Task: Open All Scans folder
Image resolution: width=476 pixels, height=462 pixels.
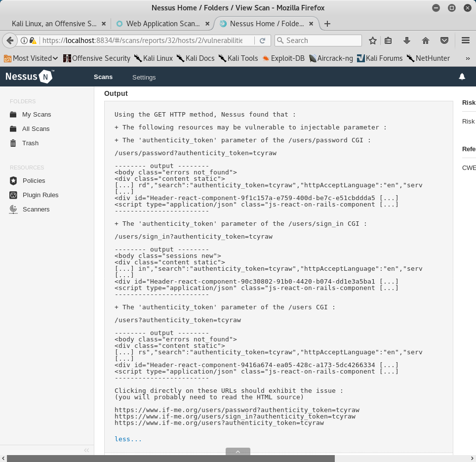Action: click(36, 129)
